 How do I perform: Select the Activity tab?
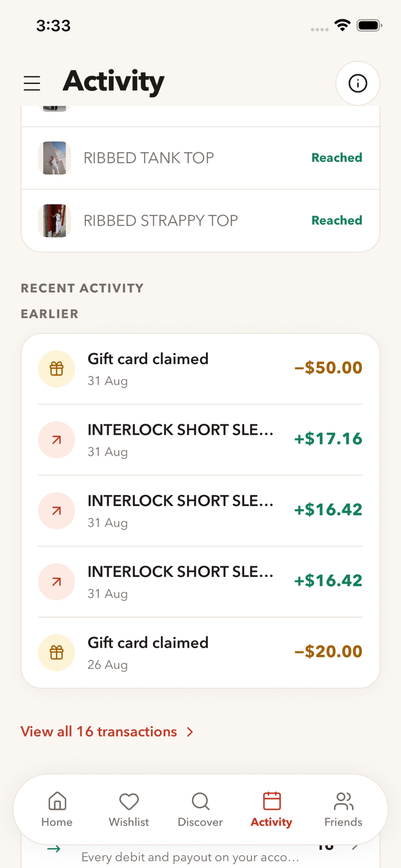(271, 809)
